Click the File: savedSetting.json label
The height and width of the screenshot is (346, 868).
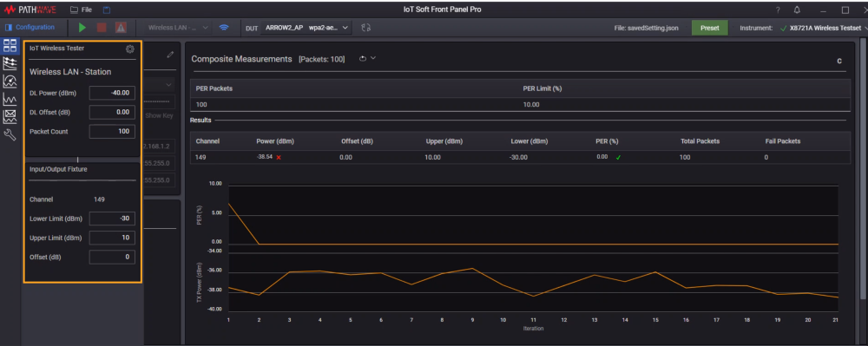point(647,28)
